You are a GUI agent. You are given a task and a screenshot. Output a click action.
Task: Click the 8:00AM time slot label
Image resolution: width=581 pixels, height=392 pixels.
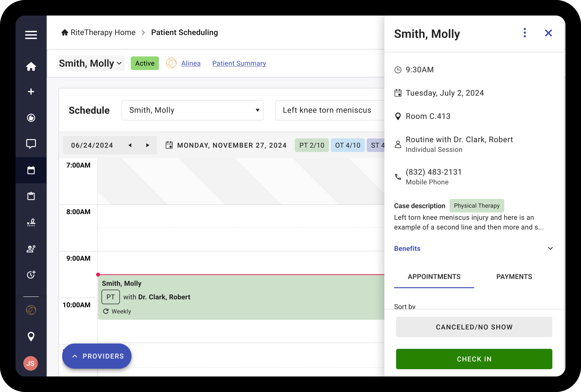[78, 212]
